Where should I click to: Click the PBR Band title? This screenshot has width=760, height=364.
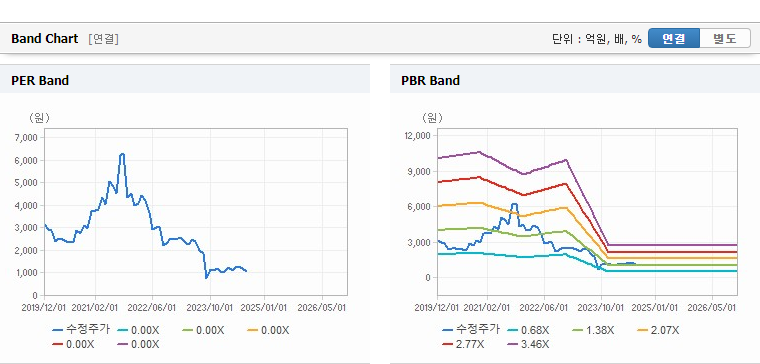pyautogui.click(x=430, y=80)
